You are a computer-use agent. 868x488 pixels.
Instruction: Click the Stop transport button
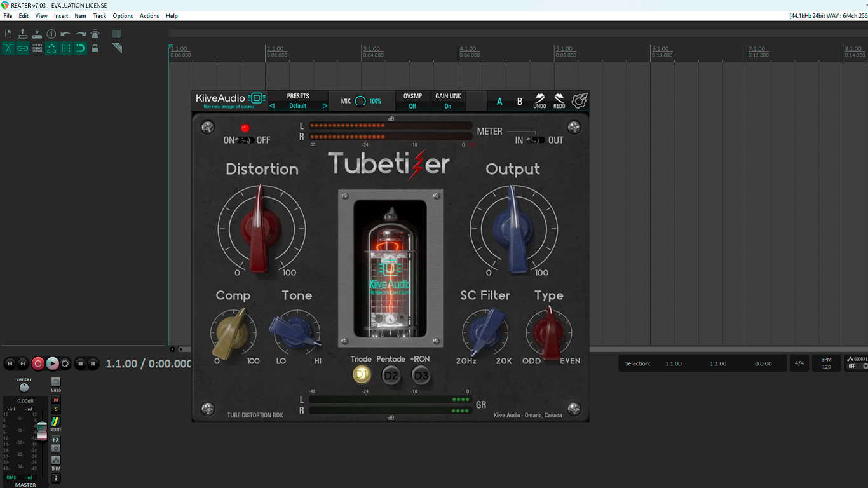click(80, 363)
